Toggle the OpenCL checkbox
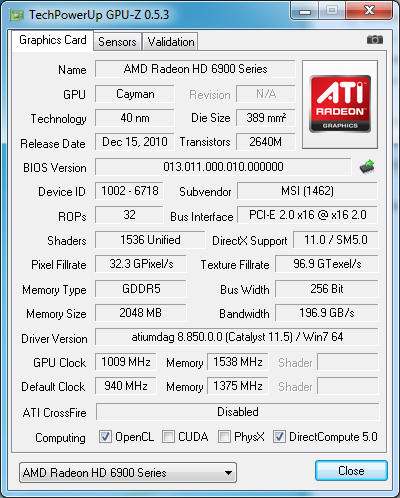The width and height of the screenshot is (400, 498). point(105,436)
